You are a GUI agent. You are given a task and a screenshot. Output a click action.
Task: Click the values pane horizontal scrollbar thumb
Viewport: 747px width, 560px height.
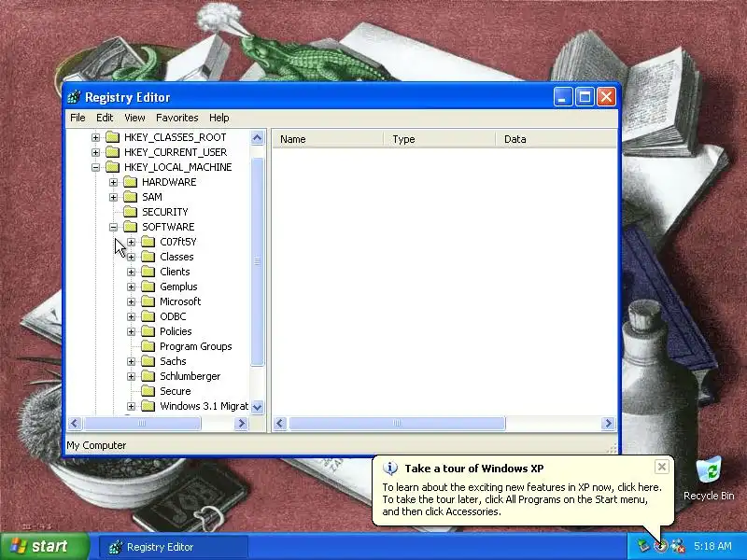pyautogui.click(x=398, y=423)
